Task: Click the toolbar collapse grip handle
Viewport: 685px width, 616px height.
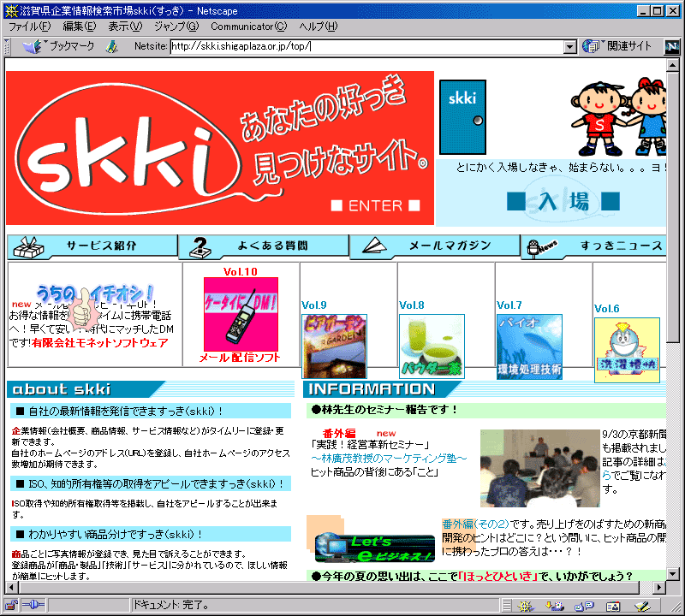Action: click(7, 47)
